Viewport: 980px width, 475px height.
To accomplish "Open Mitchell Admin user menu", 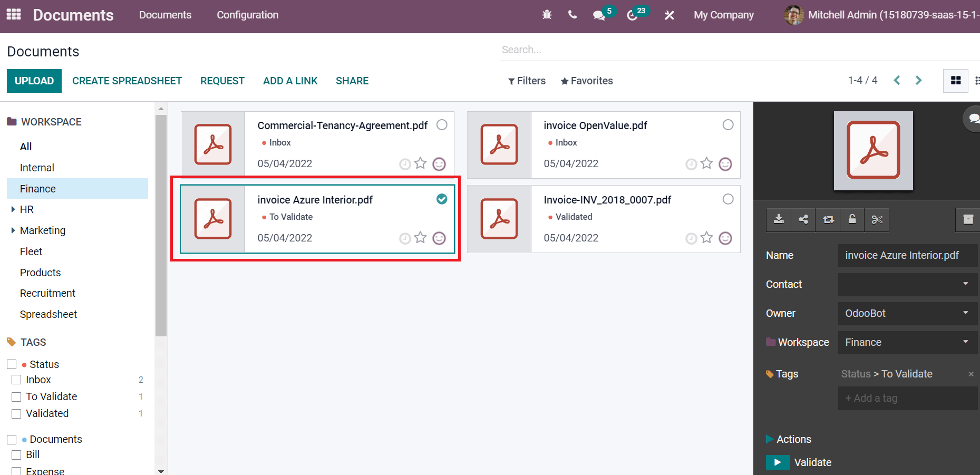I will [881, 15].
